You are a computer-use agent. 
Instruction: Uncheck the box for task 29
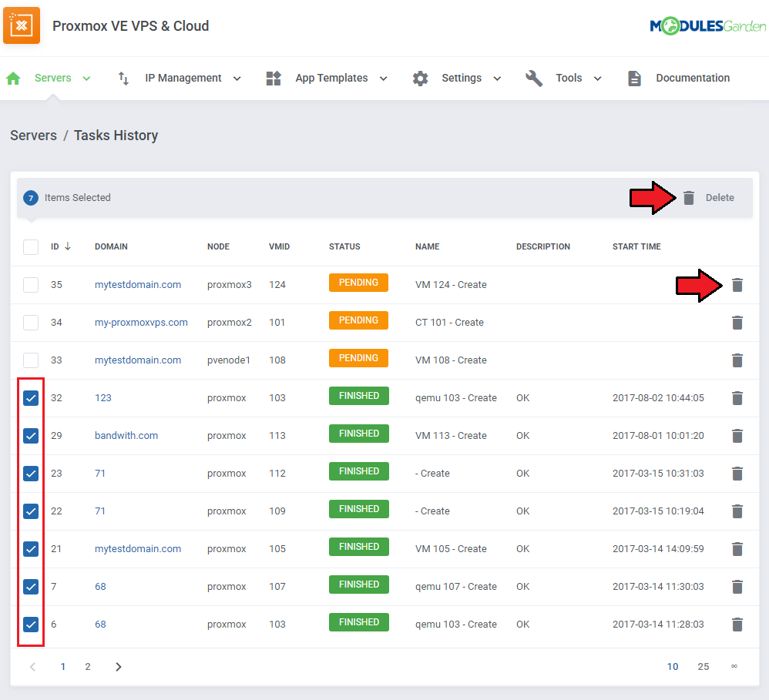tap(31, 436)
